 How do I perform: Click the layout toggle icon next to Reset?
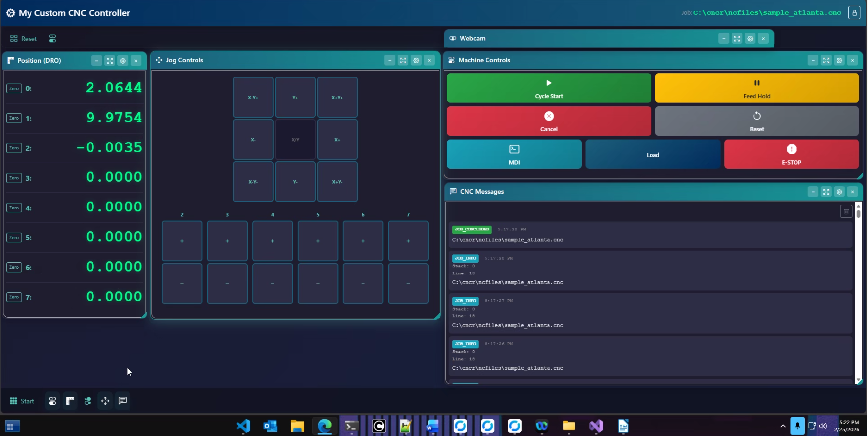click(x=52, y=39)
